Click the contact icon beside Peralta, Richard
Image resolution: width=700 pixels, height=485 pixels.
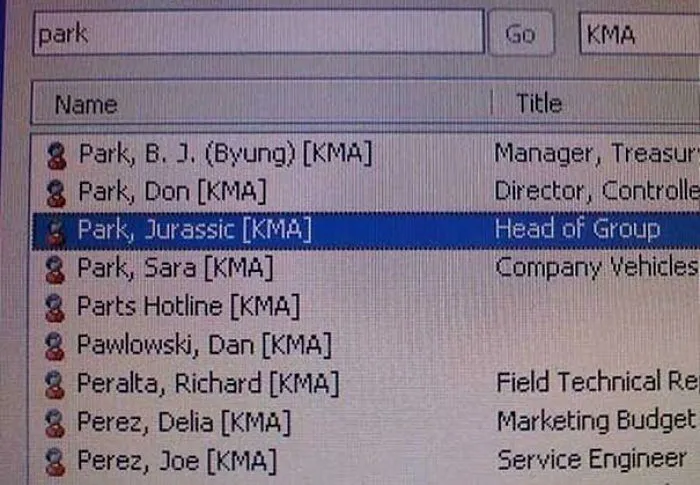55,385
